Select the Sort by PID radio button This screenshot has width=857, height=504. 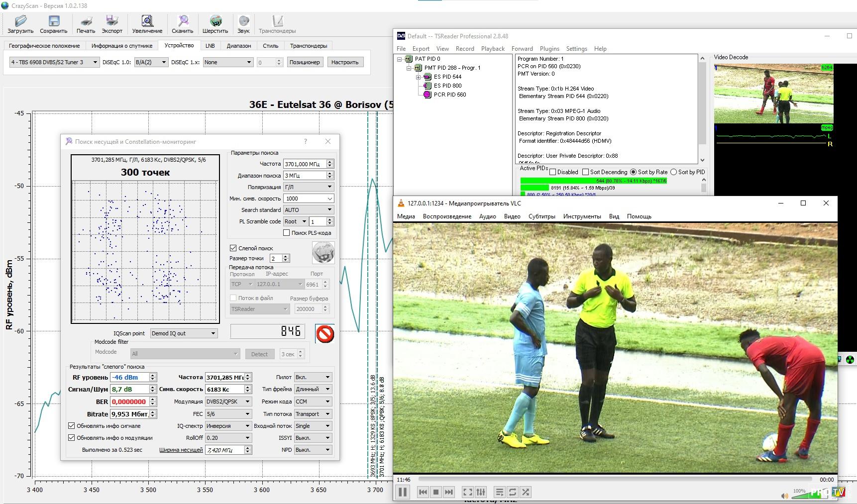[674, 172]
